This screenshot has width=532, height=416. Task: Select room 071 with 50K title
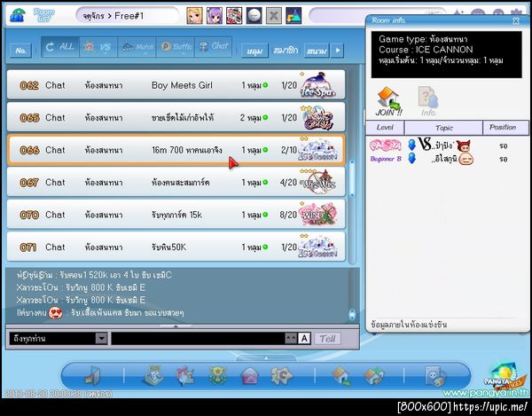click(176, 247)
